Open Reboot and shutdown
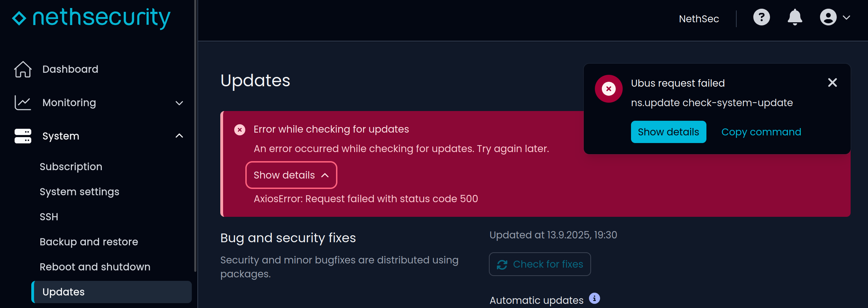This screenshot has height=308, width=868. (95, 267)
